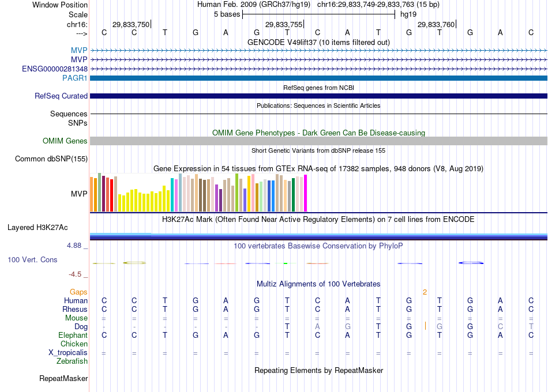Click hg19 label beside scale bar
This screenshot has height=392, width=548.
coord(408,14)
